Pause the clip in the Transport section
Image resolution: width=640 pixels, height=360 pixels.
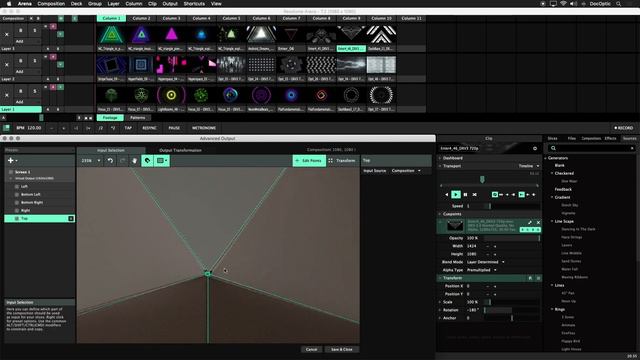tap(465, 195)
